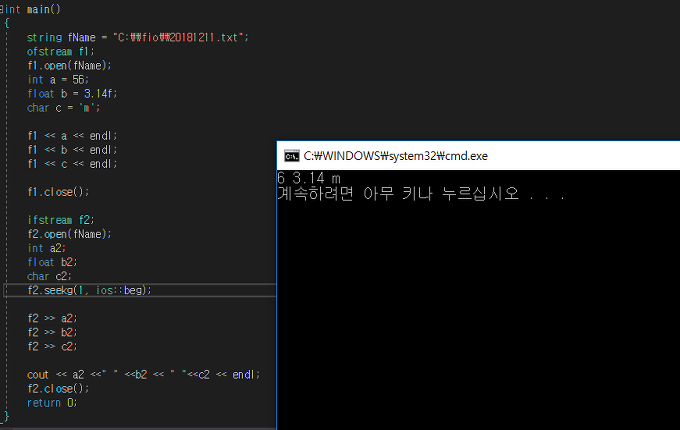This screenshot has width=680, height=430.
Task: Click the 'float b2;' declaration
Action: [x=52, y=262]
